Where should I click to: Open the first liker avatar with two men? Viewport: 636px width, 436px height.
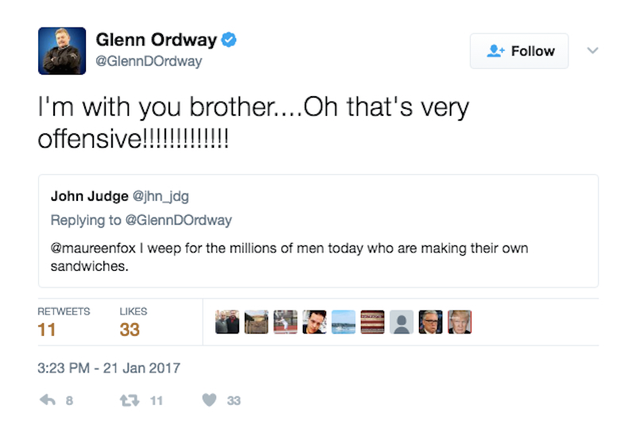227,322
